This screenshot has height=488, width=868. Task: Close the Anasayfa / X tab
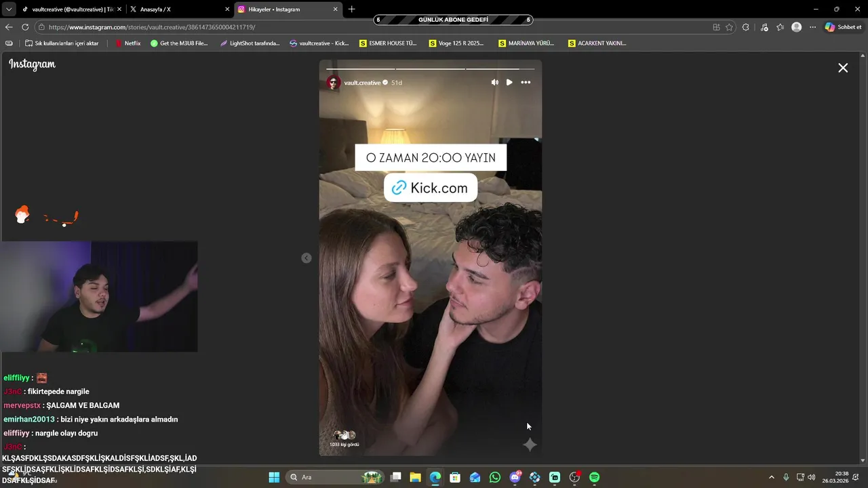coord(227,9)
